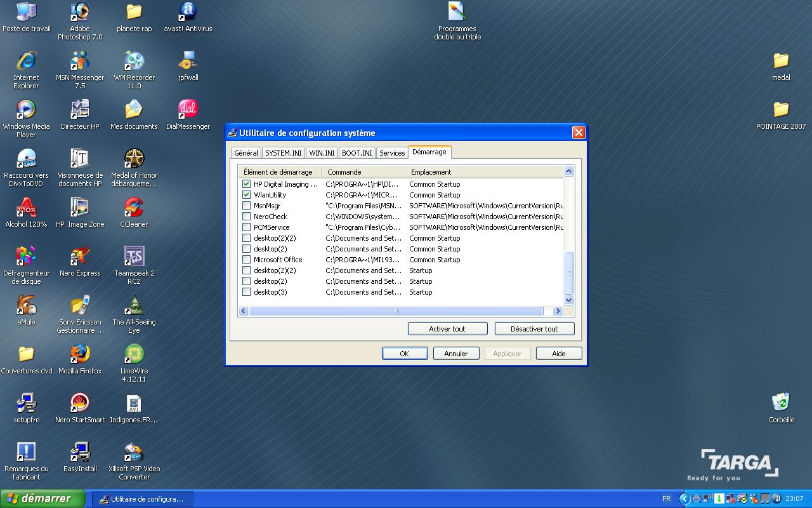Click the eMule desktop icon
The width and height of the screenshot is (812, 508).
pyautogui.click(x=26, y=311)
